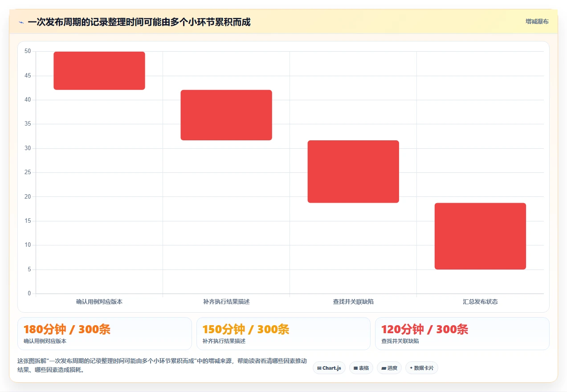Click the y-axis value 0
This screenshot has height=392, width=567.
29,294
